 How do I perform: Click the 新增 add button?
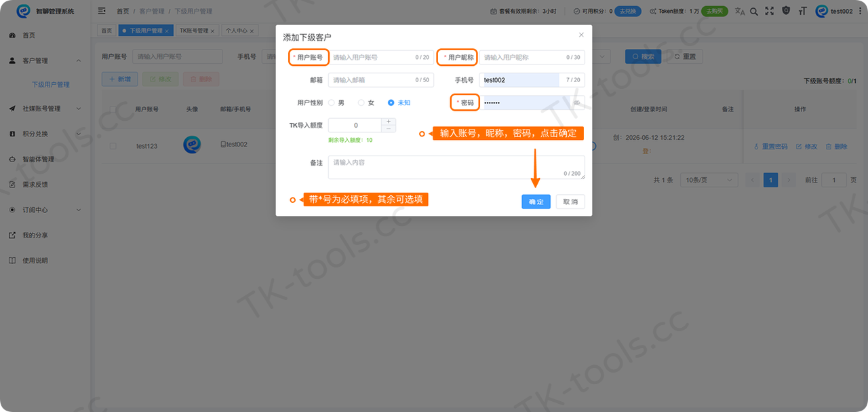click(120, 79)
